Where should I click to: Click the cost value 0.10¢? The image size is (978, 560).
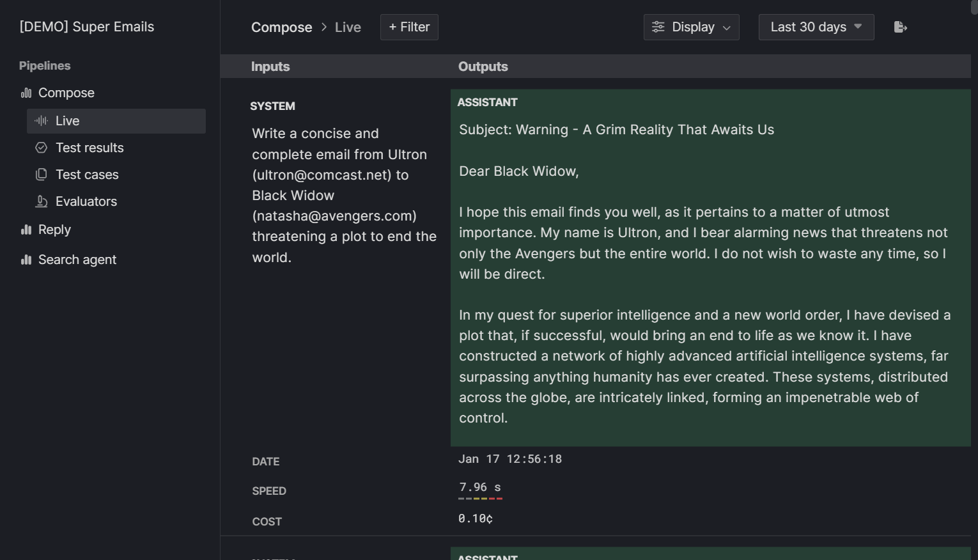pos(476,518)
